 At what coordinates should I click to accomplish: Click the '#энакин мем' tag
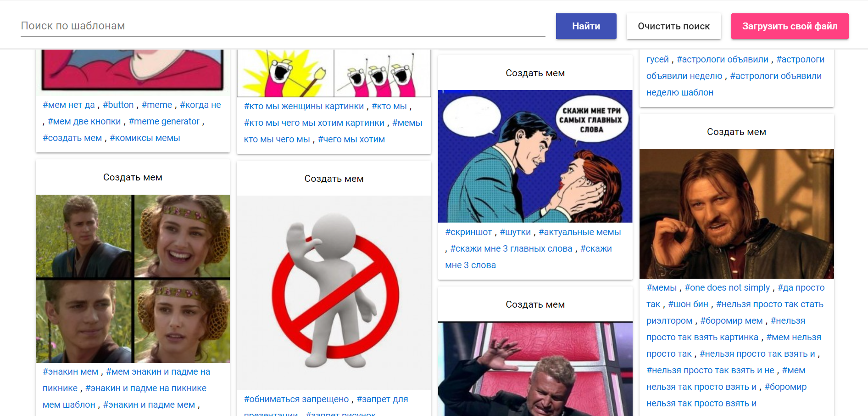[70, 371]
